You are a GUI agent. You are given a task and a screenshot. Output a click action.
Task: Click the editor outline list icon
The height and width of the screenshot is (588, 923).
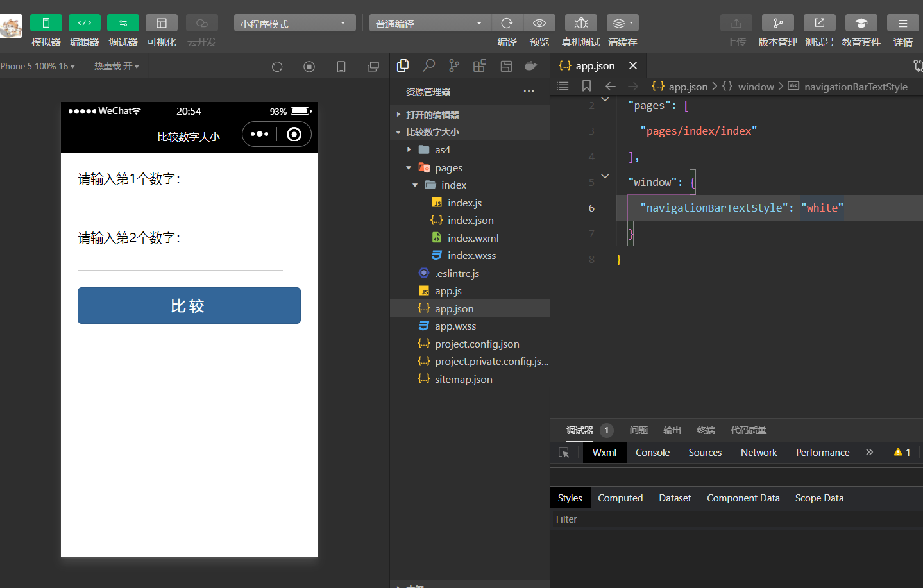pos(563,86)
